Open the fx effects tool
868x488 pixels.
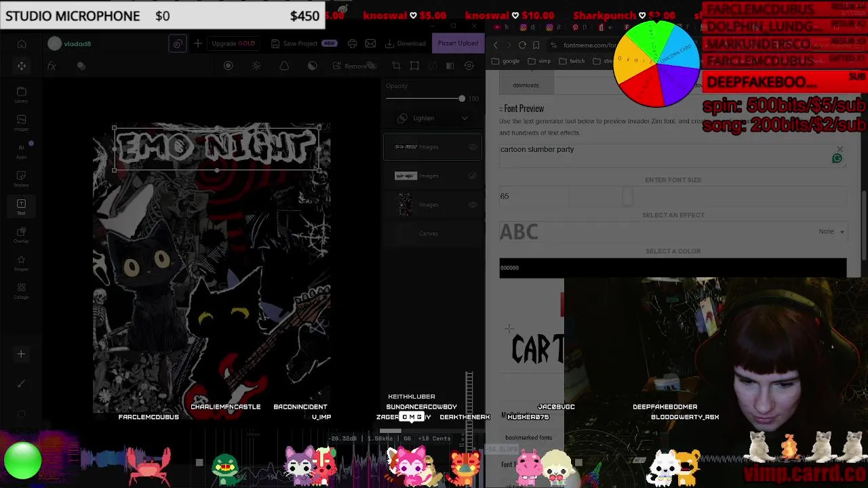coord(52,66)
